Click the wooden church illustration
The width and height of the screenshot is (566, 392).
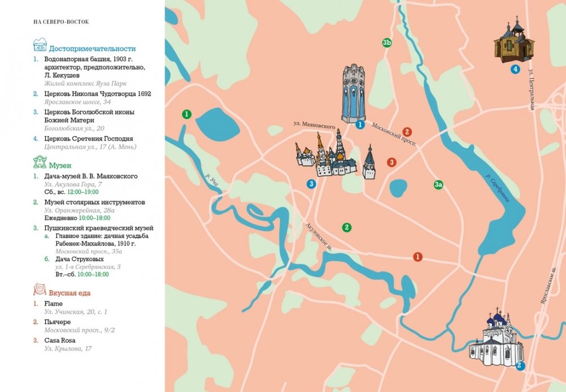(x=511, y=42)
